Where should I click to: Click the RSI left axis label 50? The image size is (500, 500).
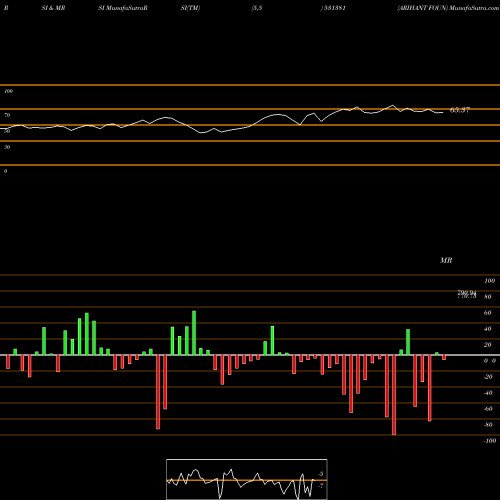tap(7, 131)
